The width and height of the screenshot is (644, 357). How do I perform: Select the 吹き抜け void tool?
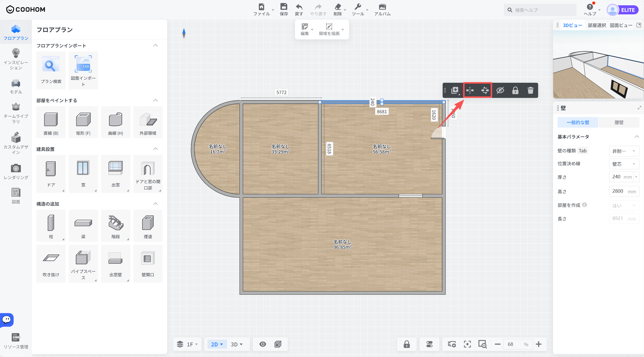tap(51, 264)
